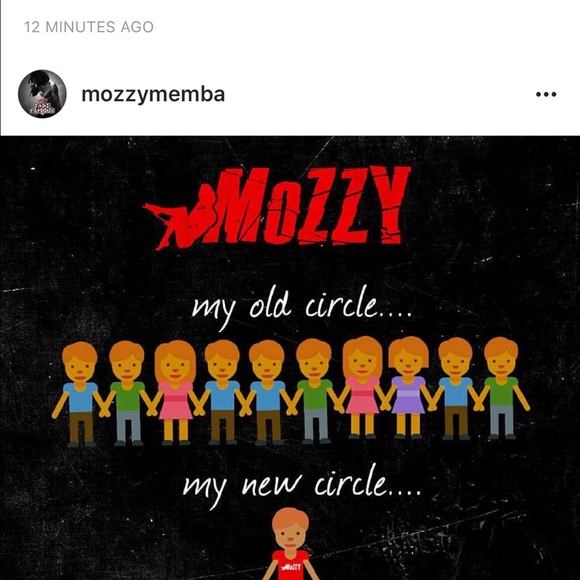This screenshot has width=580, height=580.
Task: Tap the mozzymemba username link
Action: (x=153, y=95)
